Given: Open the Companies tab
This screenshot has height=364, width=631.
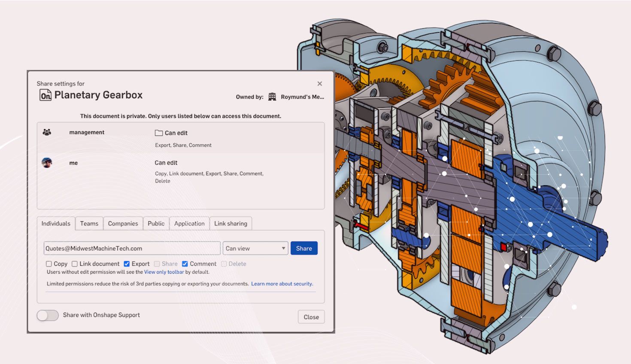Looking at the screenshot, I should (x=123, y=224).
